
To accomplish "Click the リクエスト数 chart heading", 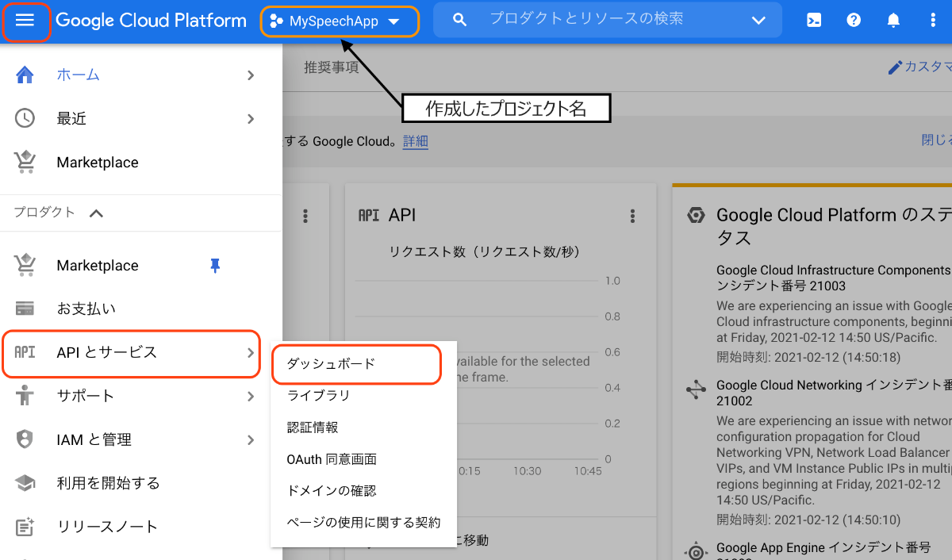I will [485, 252].
